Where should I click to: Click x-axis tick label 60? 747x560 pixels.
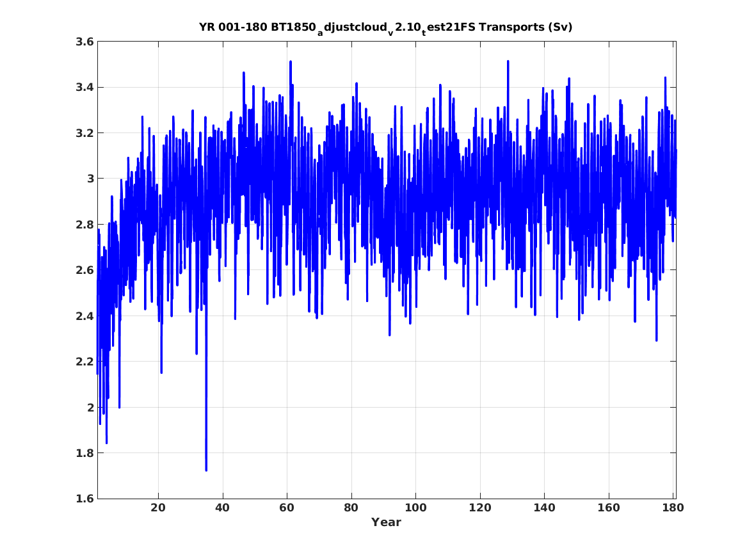(x=287, y=508)
